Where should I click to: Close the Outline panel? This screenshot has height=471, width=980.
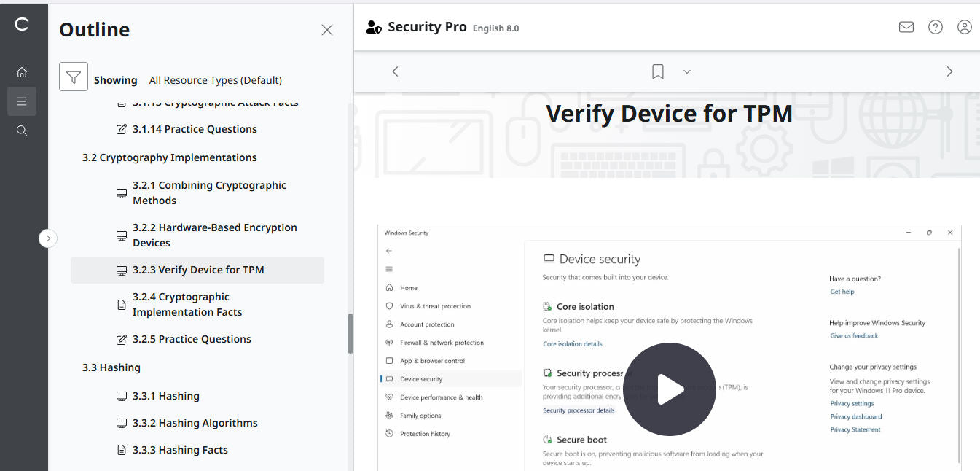tap(326, 30)
